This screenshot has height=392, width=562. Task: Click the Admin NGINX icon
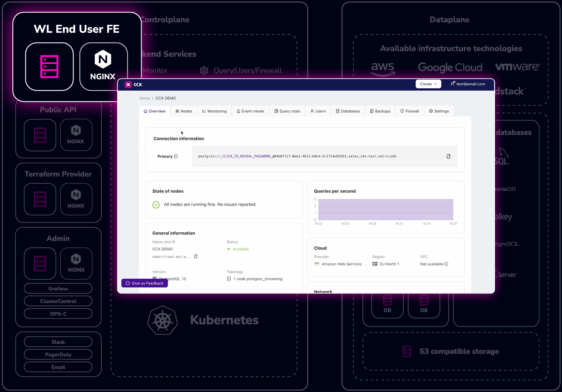[76, 263]
